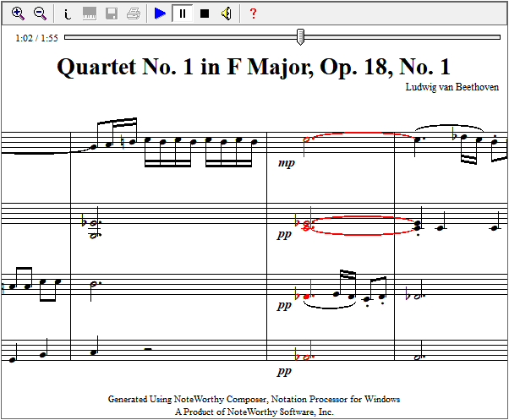Click the printer icon
The image size is (509, 420).
pyautogui.click(x=134, y=14)
